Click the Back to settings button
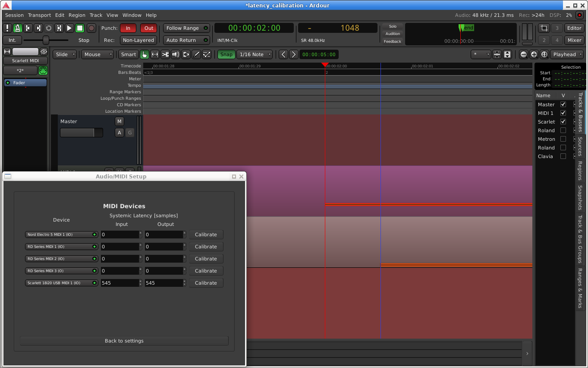Screen dimensions: 588x368 pyautogui.click(x=124, y=341)
